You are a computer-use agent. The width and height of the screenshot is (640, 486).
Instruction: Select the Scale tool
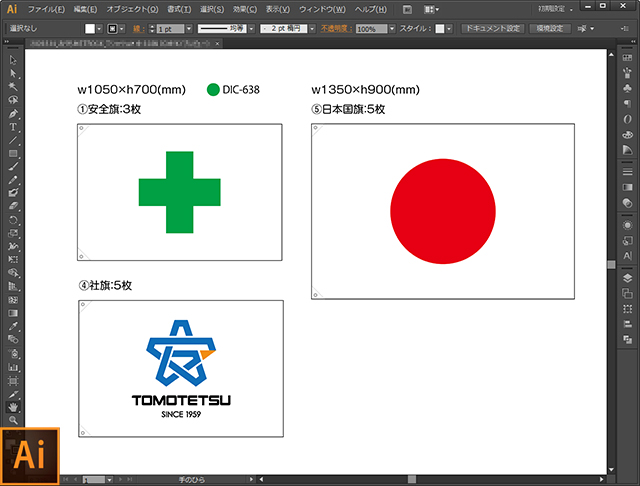point(13,233)
